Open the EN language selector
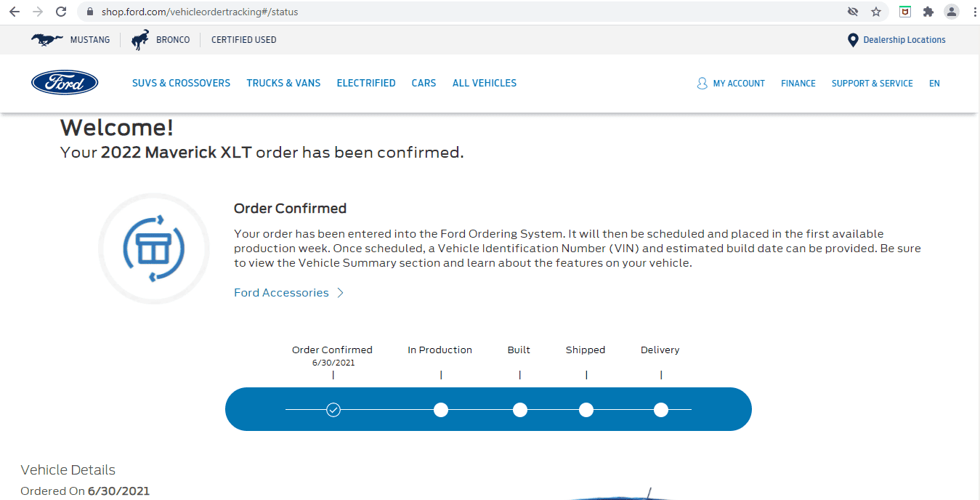This screenshot has height=500, width=980. [x=934, y=84]
